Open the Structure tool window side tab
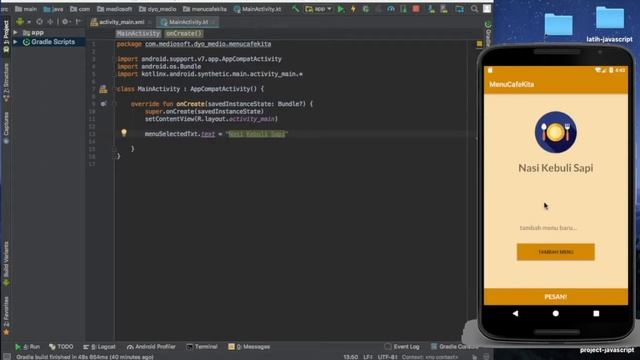 click(6, 82)
